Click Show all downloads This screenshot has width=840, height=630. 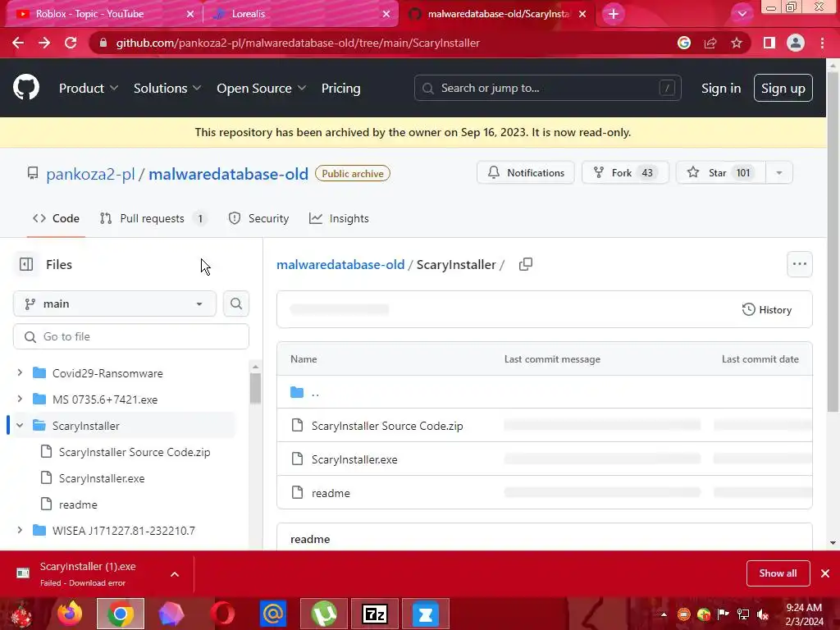(x=778, y=573)
